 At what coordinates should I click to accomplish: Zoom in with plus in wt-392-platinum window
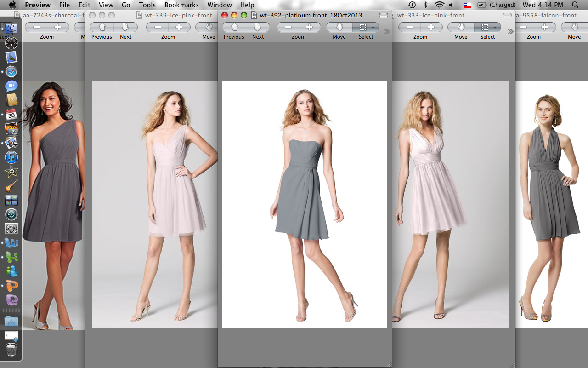(310, 28)
